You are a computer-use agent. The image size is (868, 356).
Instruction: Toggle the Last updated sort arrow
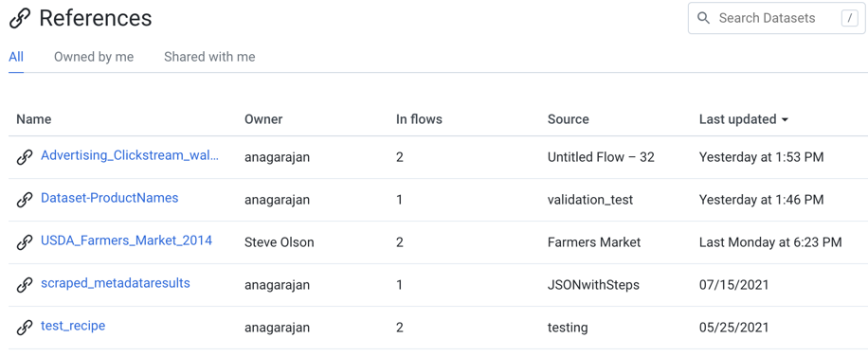coord(785,120)
